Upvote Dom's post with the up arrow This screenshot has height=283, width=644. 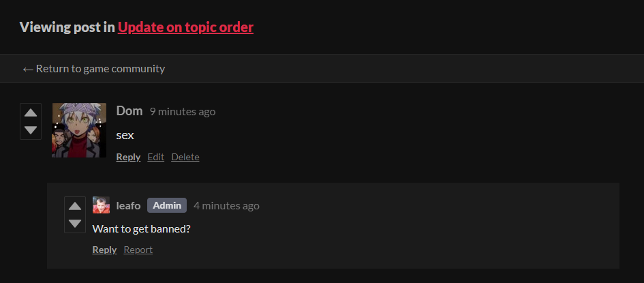tap(31, 113)
